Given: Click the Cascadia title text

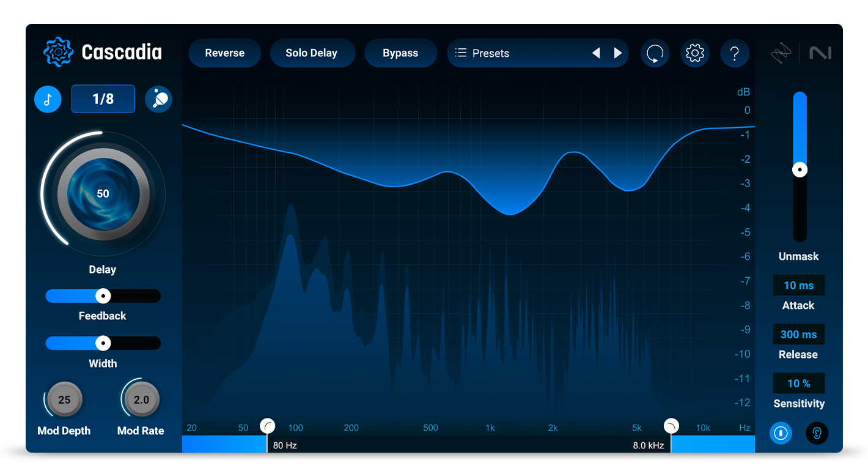Looking at the screenshot, I should [x=122, y=53].
